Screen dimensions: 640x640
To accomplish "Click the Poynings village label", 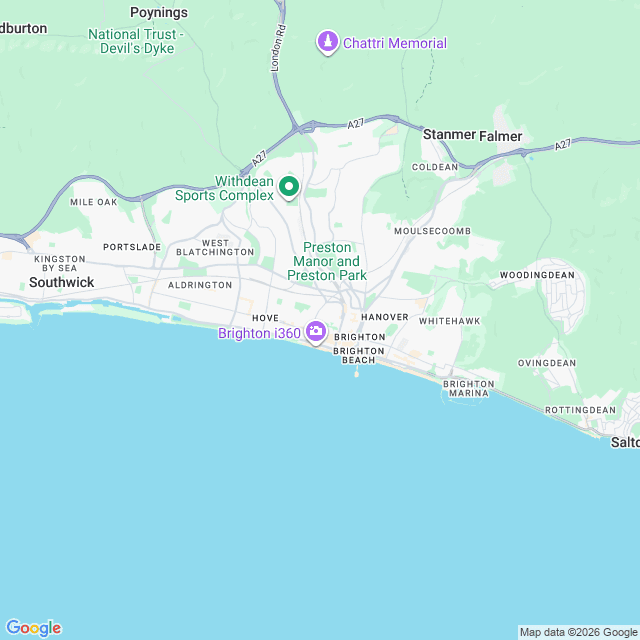I will point(159,13).
